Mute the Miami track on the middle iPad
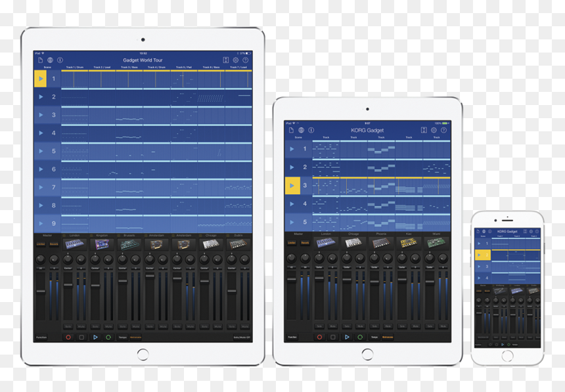The height and width of the screenshot is (392, 565). [443, 326]
